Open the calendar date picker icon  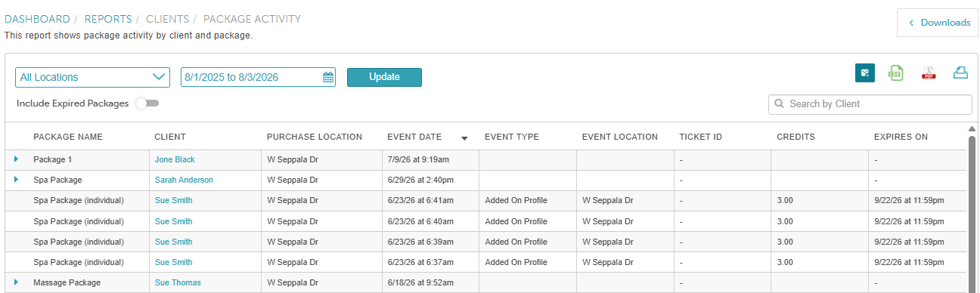point(328,77)
